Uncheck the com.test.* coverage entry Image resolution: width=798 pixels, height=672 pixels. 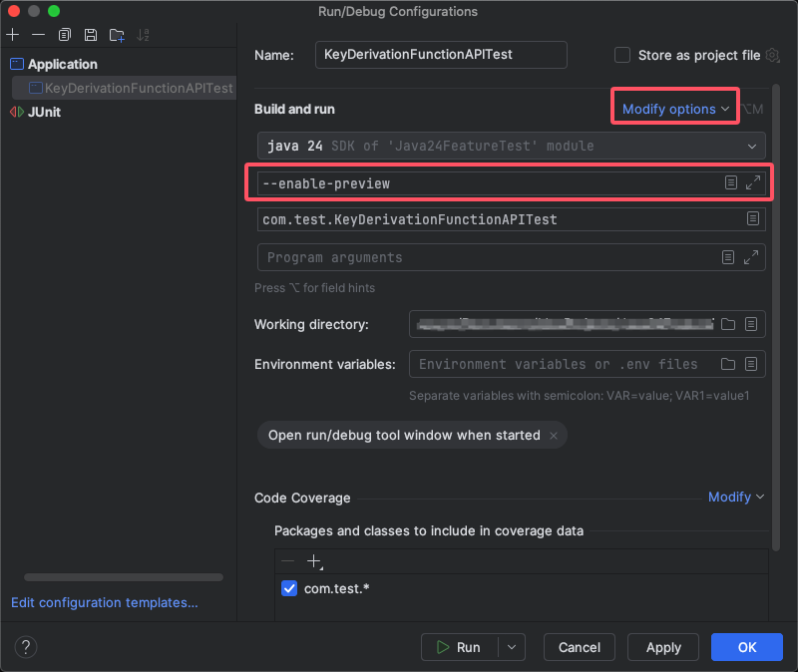[x=289, y=588]
